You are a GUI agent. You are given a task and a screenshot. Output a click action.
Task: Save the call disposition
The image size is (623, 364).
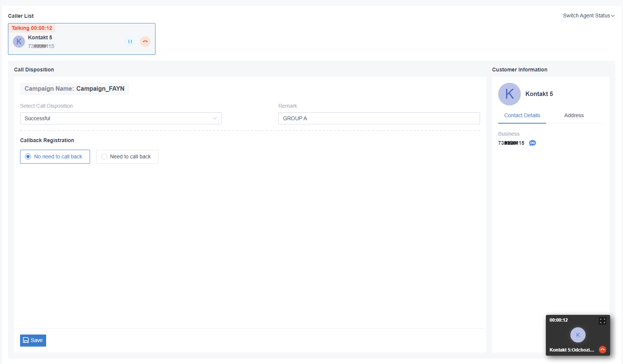(x=33, y=340)
